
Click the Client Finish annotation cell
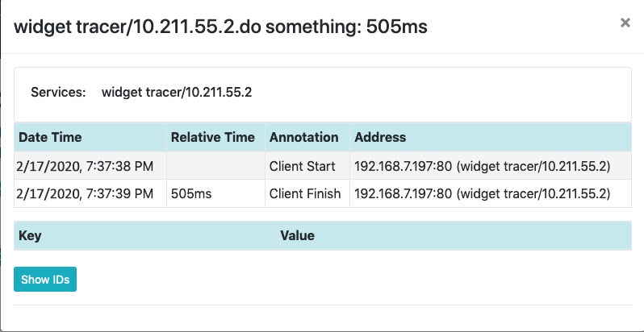click(305, 193)
